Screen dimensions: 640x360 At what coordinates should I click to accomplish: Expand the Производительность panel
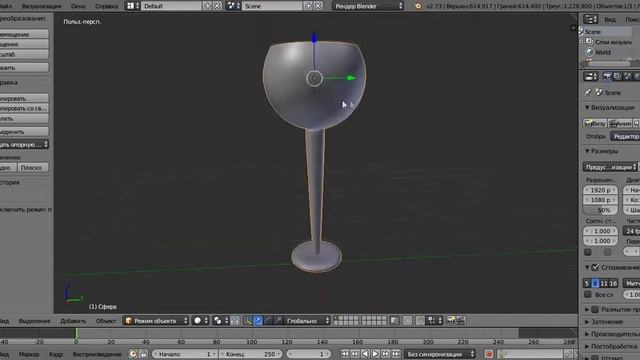(x=588, y=334)
